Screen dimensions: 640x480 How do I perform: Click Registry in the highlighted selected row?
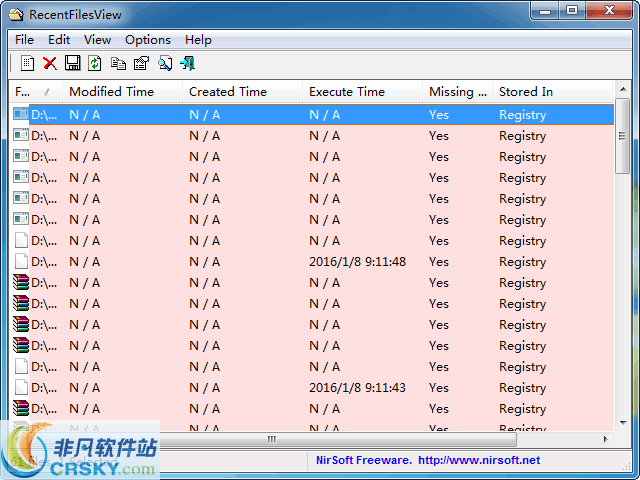[x=522, y=115]
